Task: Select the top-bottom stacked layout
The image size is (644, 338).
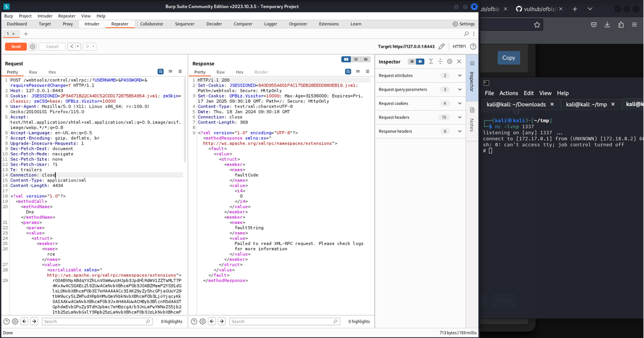Action: tap(356, 59)
